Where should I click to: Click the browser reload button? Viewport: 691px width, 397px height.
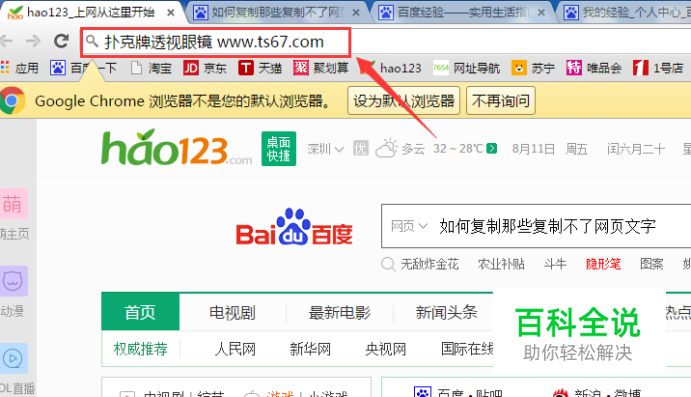[x=61, y=41]
